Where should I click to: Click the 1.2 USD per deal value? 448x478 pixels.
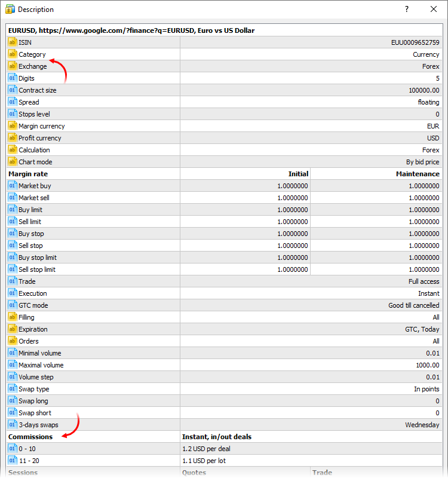coord(207,449)
